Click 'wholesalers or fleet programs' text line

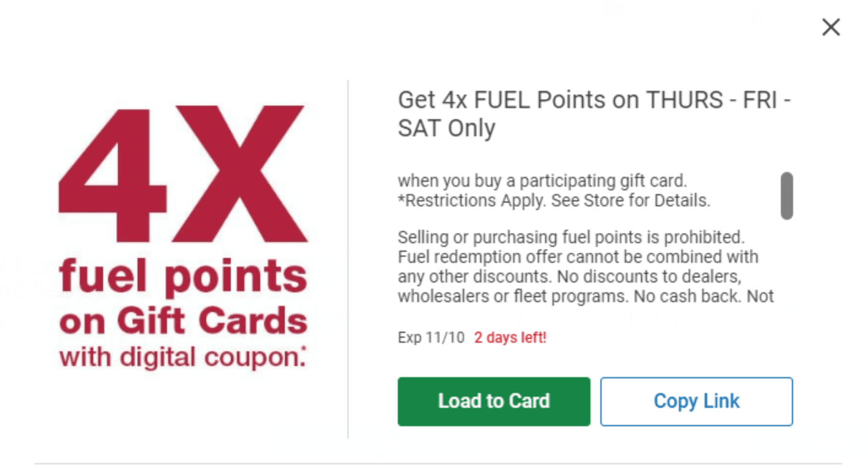point(586,296)
